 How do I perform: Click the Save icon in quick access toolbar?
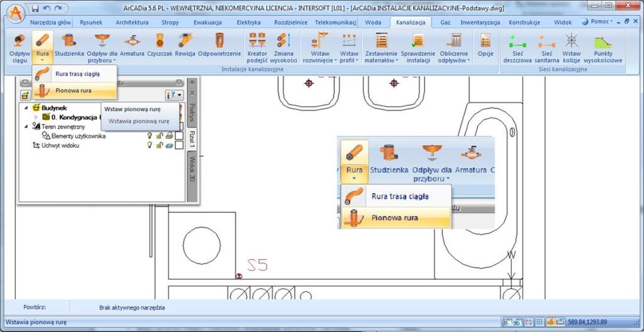[x=35, y=8]
